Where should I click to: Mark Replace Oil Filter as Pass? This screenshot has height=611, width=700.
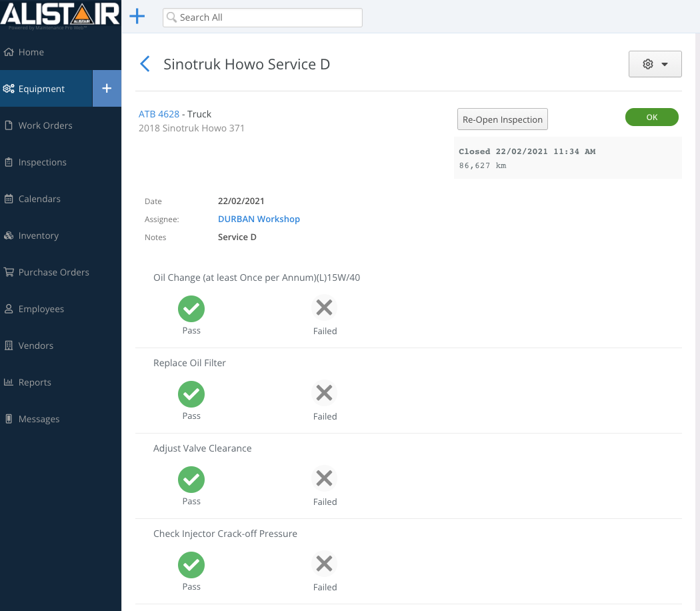pos(191,394)
